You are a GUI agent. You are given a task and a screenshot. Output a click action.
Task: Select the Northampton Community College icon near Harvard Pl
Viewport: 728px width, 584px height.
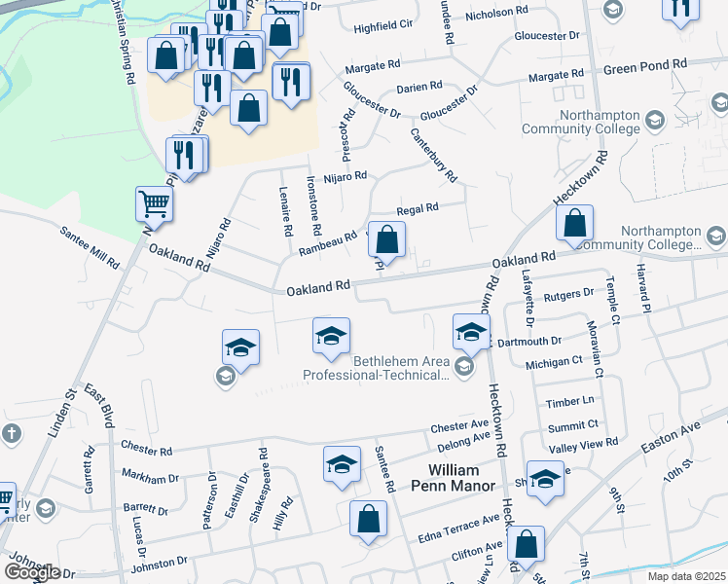pos(715,237)
